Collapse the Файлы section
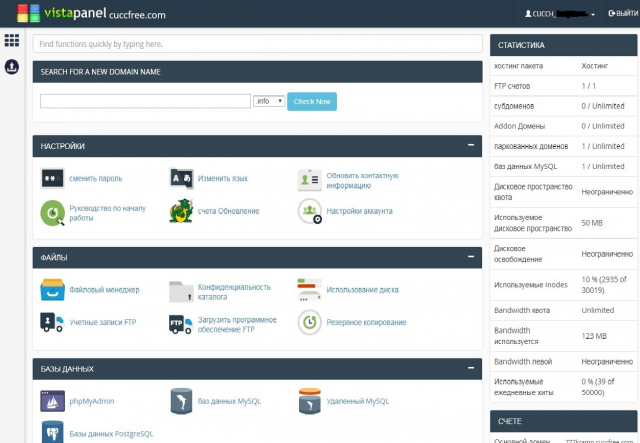Image resolution: width=640 pixels, height=443 pixels. [x=470, y=257]
